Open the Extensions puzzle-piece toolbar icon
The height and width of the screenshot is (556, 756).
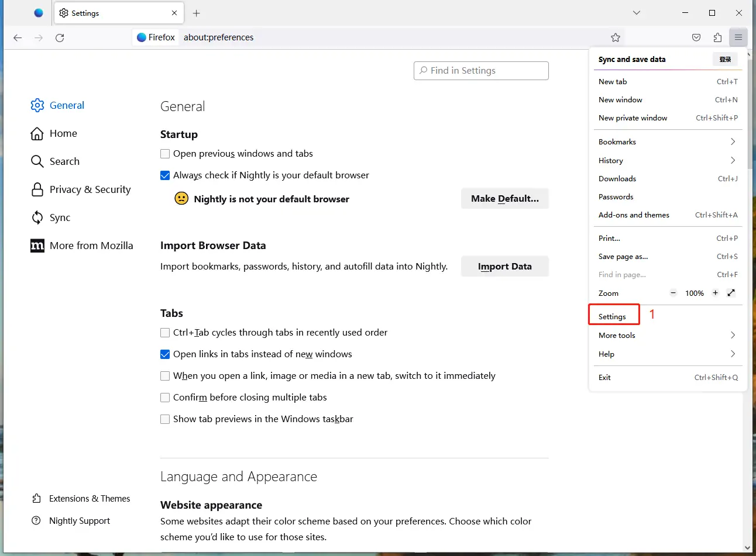coord(717,37)
